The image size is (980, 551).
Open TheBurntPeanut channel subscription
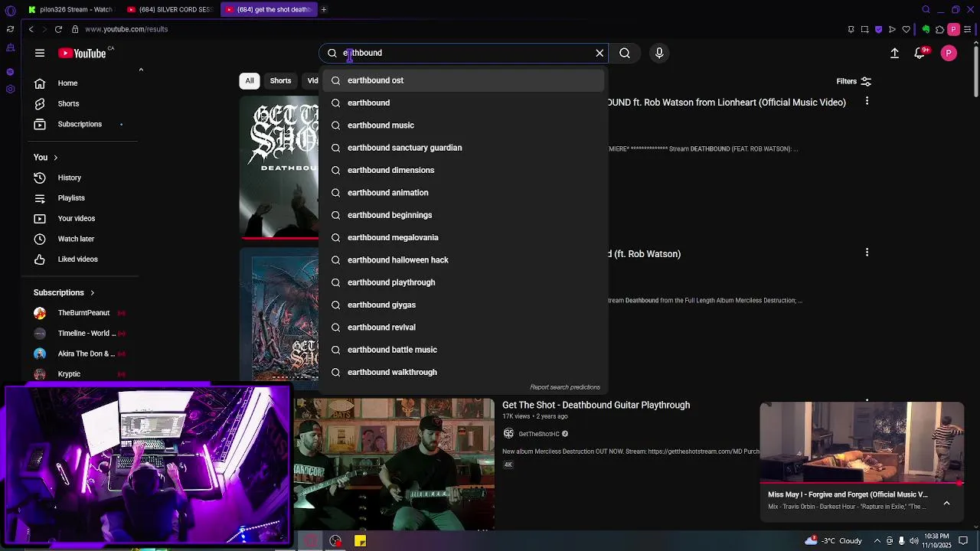[83, 313]
